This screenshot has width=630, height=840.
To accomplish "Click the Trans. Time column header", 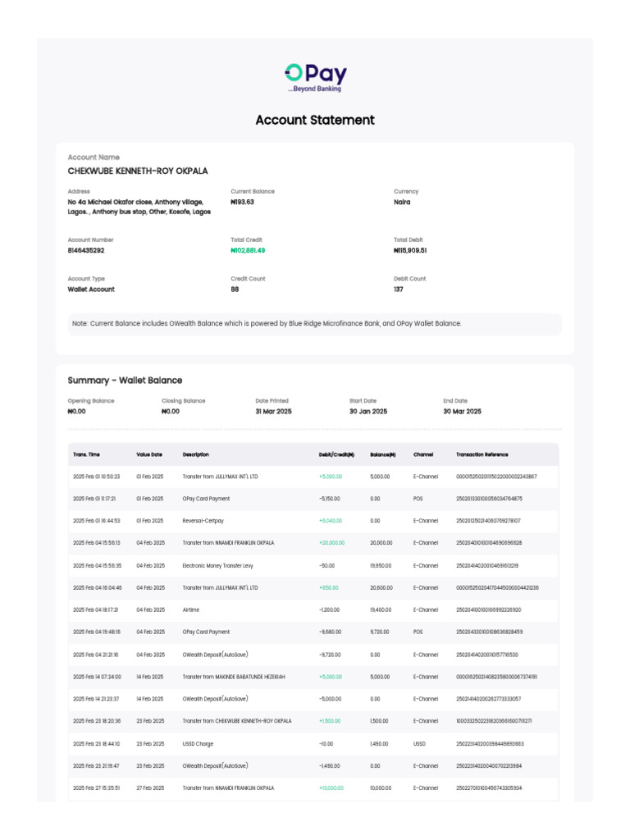I will point(86,454).
